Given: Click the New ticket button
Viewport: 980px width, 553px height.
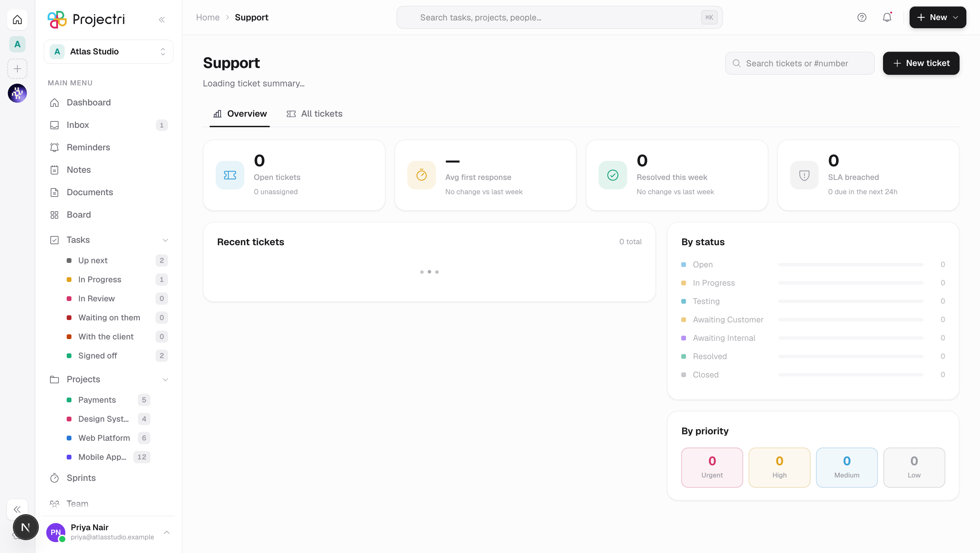Looking at the screenshot, I should tap(921, 63).
